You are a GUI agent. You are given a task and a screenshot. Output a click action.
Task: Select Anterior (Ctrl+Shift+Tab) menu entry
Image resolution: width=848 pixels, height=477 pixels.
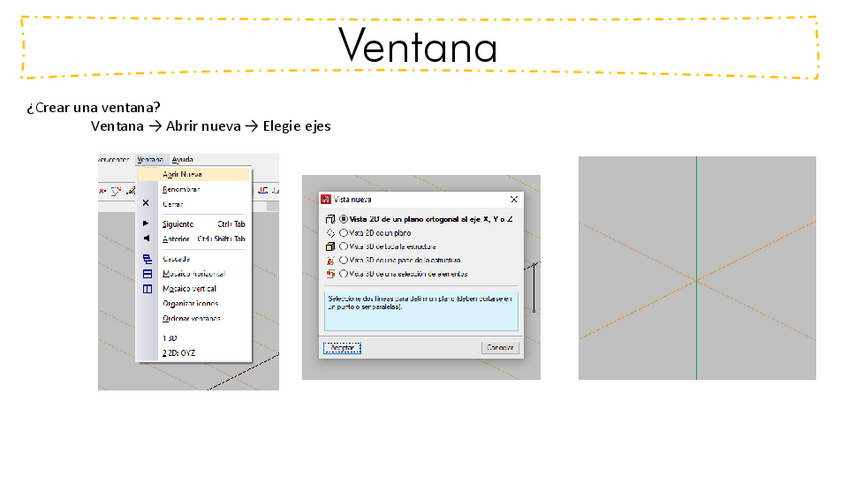point(203,238)
